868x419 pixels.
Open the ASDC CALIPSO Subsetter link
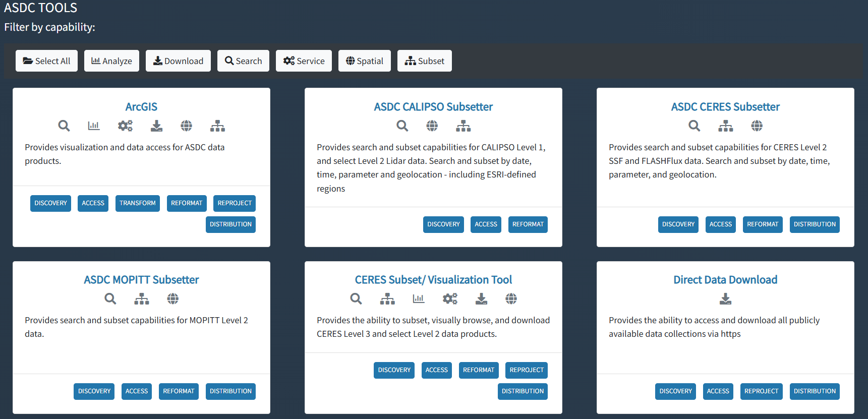point(433,107)
